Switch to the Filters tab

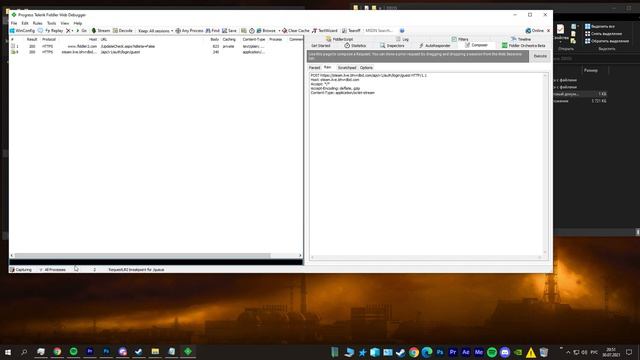tap(460, 39)
